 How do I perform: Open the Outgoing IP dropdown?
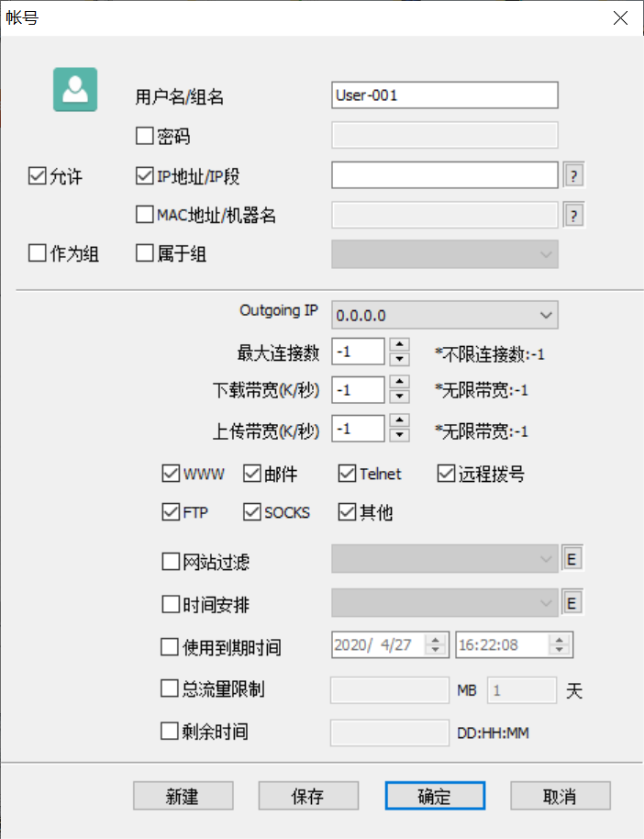(x=445, y=315)
